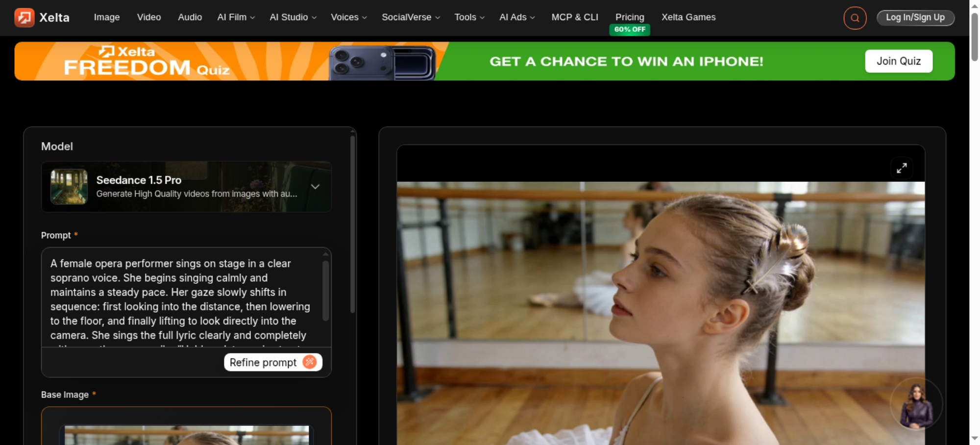Go to the Video menu item
The height and width of the screenshot is (445, 980).
point(149,17)
